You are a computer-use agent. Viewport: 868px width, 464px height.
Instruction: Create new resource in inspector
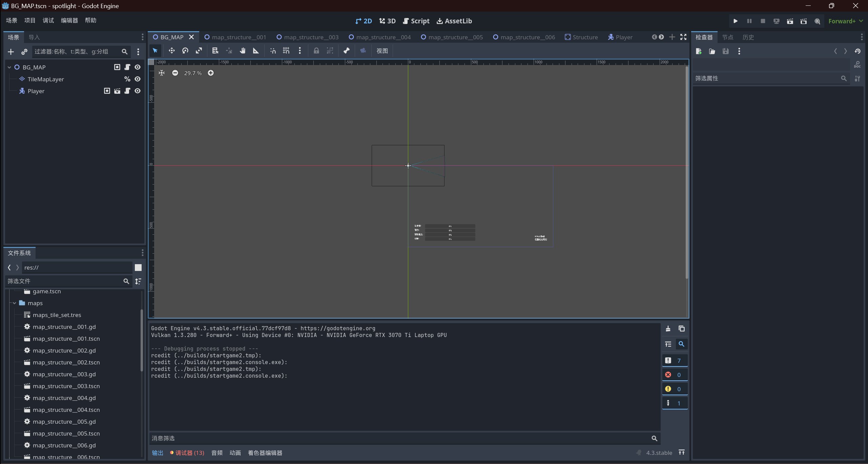(699, 51)
